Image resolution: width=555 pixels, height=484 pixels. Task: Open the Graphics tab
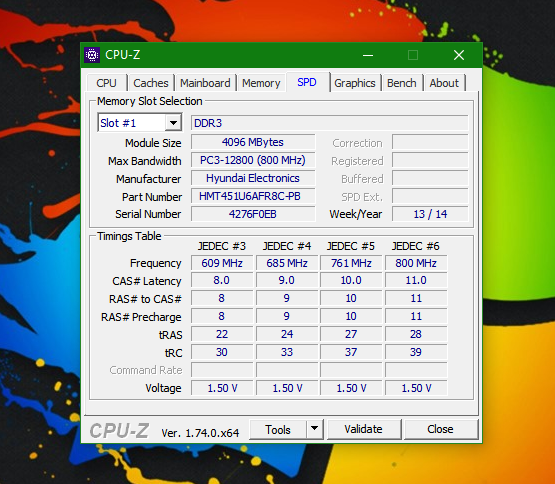point(355,83)
